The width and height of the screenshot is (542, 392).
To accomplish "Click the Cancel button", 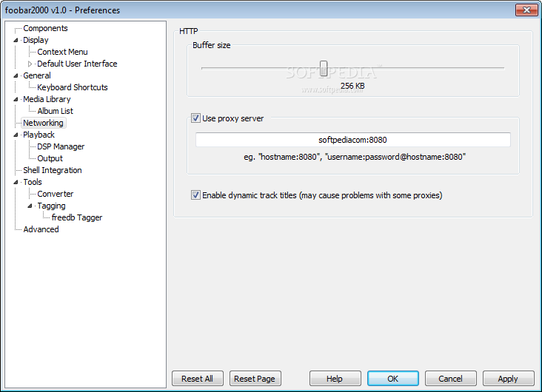I will (x=451, y=379).
